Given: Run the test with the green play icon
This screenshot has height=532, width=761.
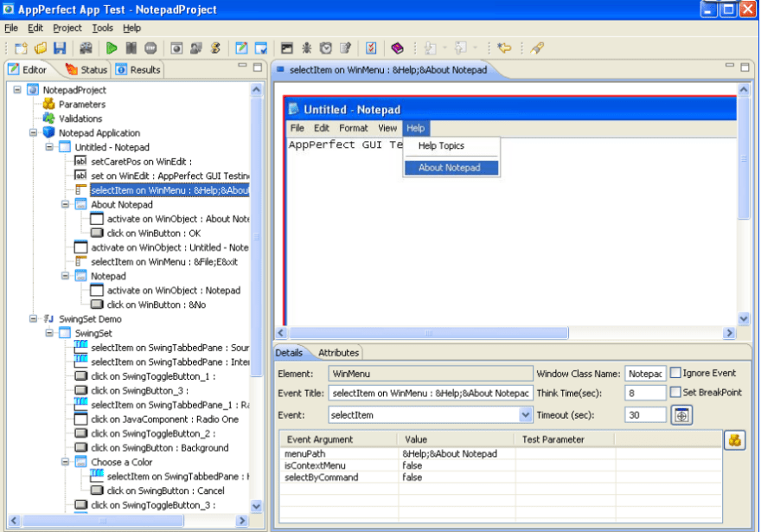Looking at the screenshot, I should [x=112, y=48].
